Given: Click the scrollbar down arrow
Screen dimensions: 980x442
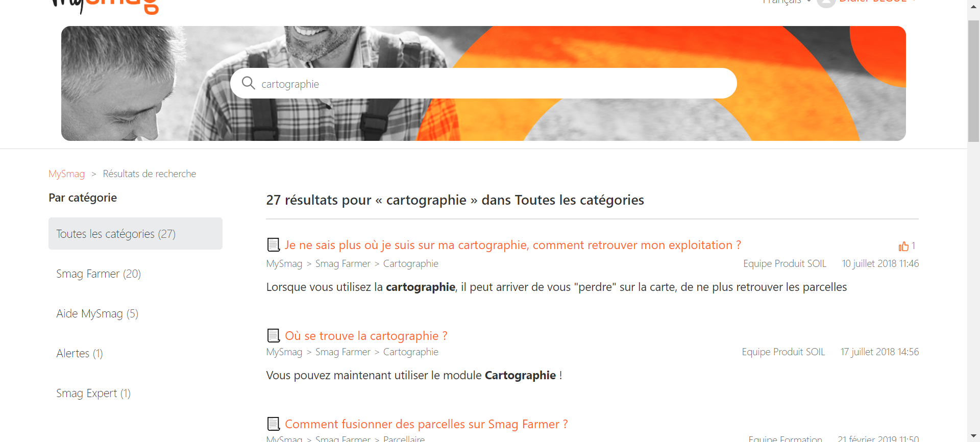Looking at the screenshot, I should [973, 436].
